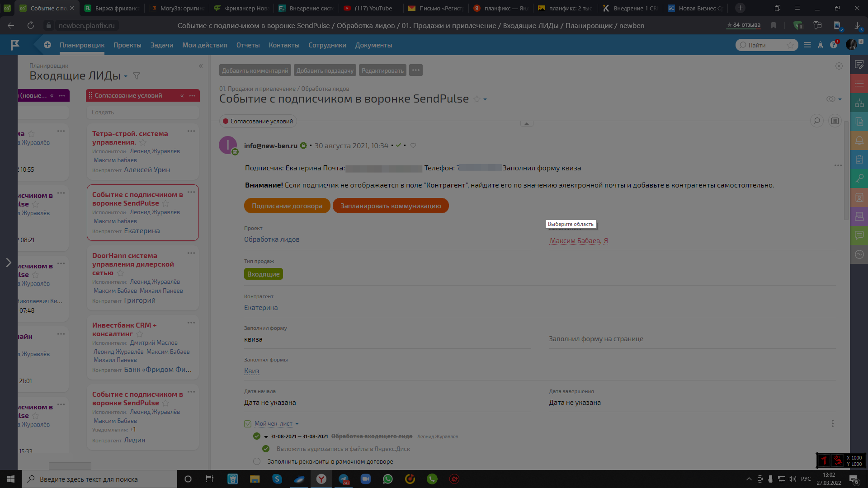The height and width of the screenshot is (488, 868).
Task: Open purple inbox tray icon in sidebar
Action: [859, 216]
